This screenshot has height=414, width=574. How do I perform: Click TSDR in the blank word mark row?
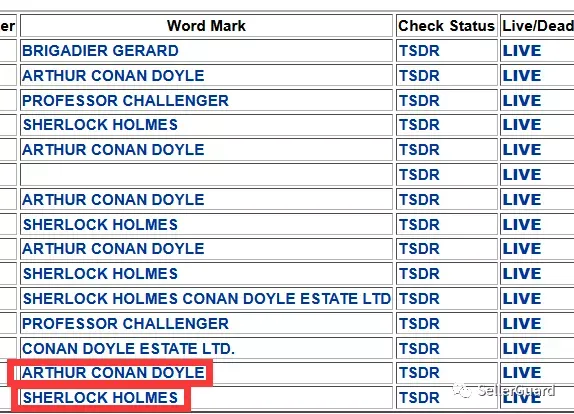[x=419, y=175]
